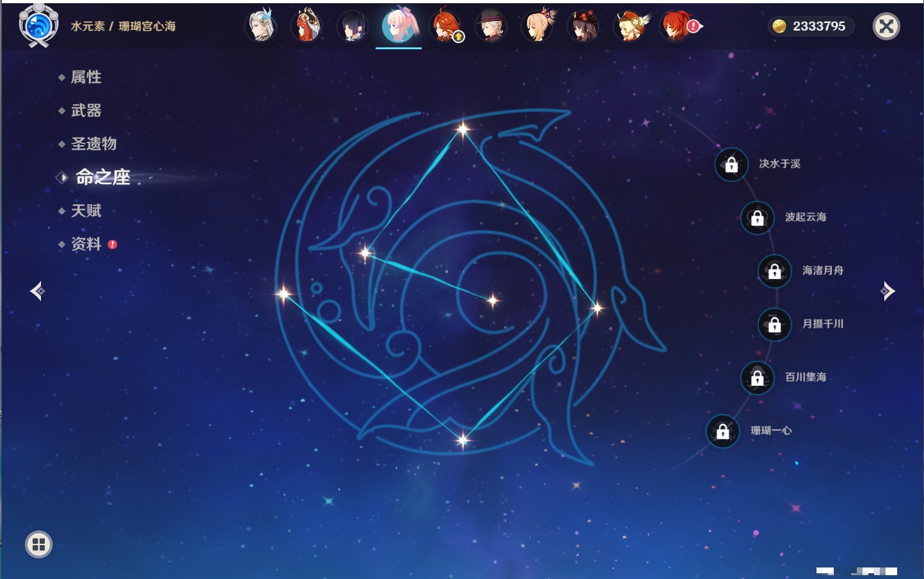Open the grid menu button at bottom-left
This screenshot has height=579, width=924.
click(38, 544)
